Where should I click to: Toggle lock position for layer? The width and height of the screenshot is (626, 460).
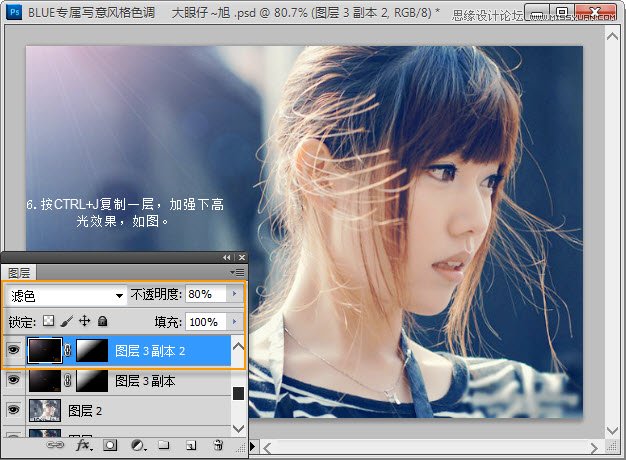(84, 322)
